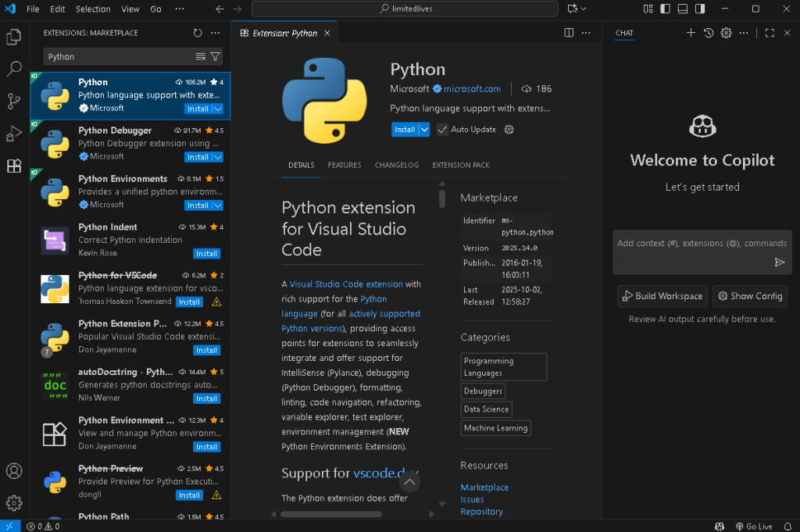Open the Install dropdown arrow in extension header

coord(424,130)
